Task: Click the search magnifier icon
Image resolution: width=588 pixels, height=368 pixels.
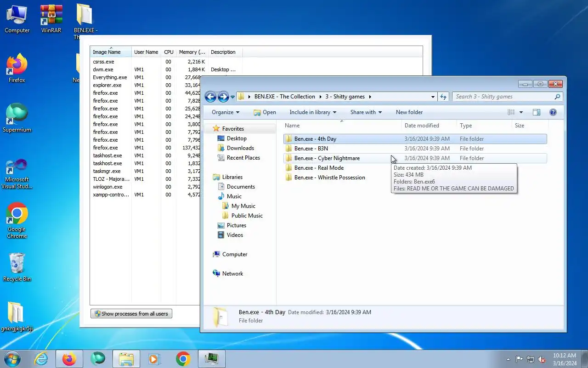Action: 557,97
